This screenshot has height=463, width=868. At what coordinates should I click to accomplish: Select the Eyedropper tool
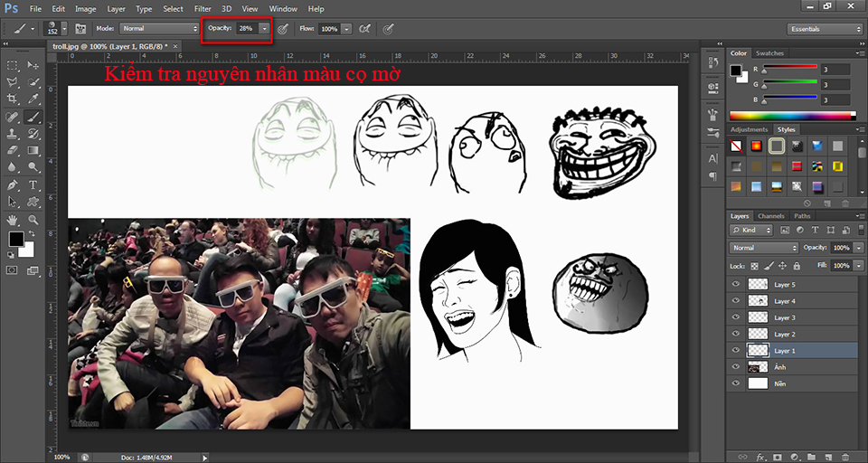click(33, 99)
